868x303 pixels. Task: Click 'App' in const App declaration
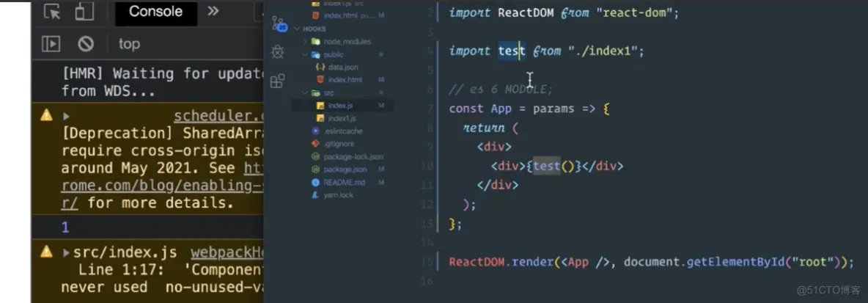(x=501, y=109)
